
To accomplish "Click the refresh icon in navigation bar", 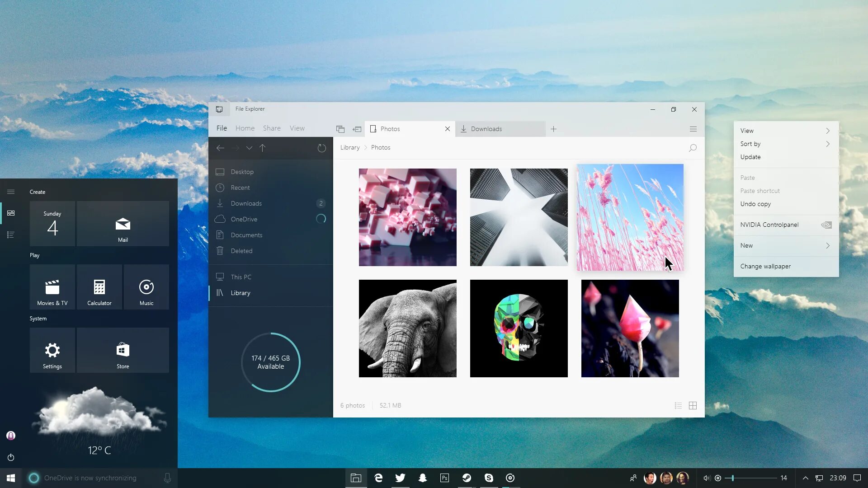I will click(321, 148).
